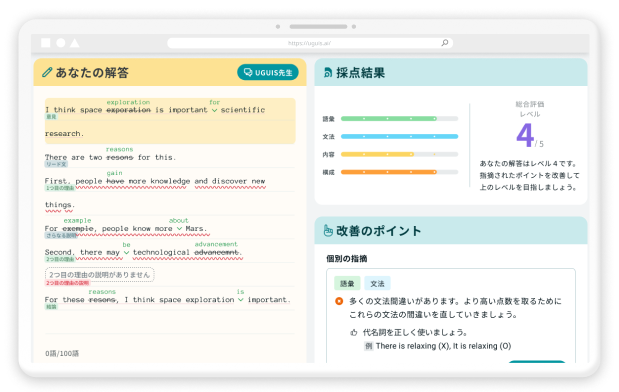This screenshot has width=619, height=392.
Task: Click the pointing hand icon beside 改善のポイント
Action: pyautogui.click(x=328, y=231)
